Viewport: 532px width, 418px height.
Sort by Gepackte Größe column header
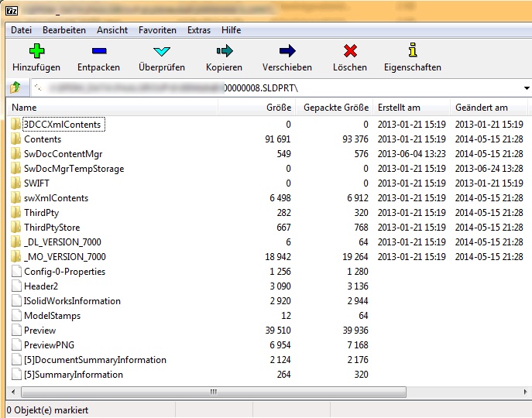coord(335,108)
